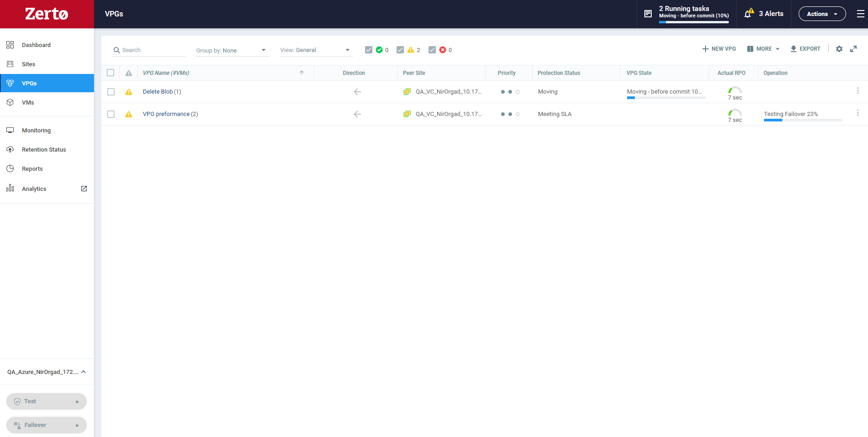Screen dimensions: 868x437
Task: Click the Zerto logo
Action: 47,14
